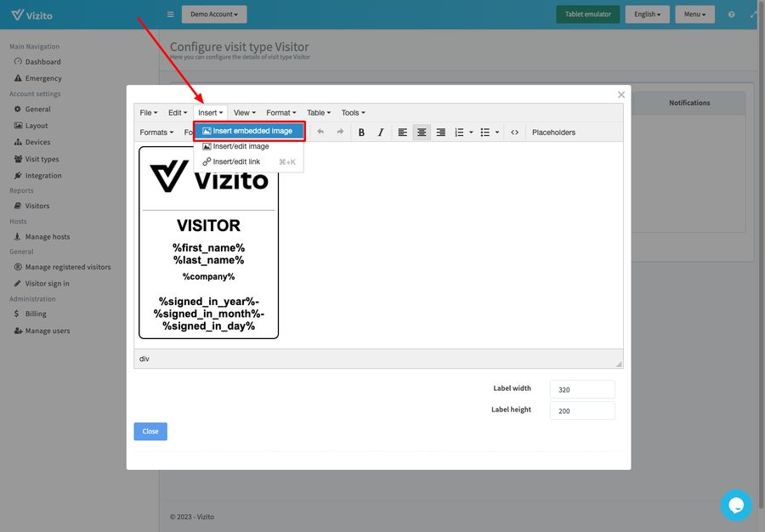Click the redo arrow icon
The height and width of the screenshot is (532, 765).
(x=340, y=132)
